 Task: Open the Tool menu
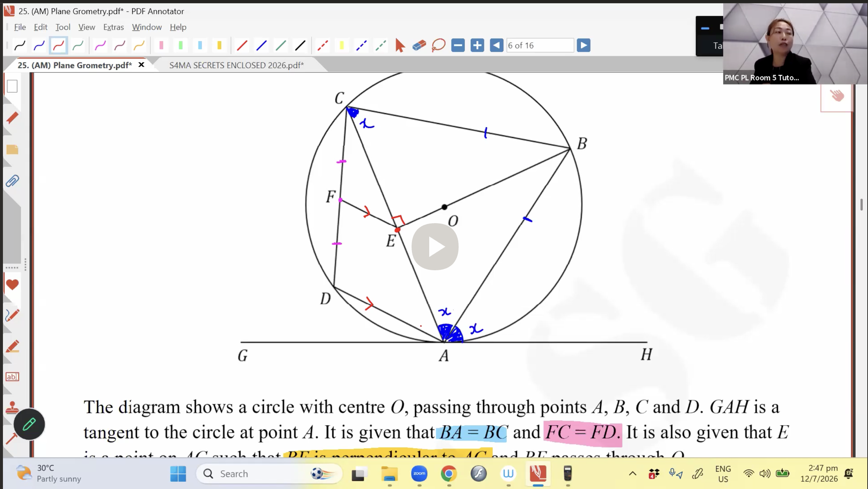(63, 27)
